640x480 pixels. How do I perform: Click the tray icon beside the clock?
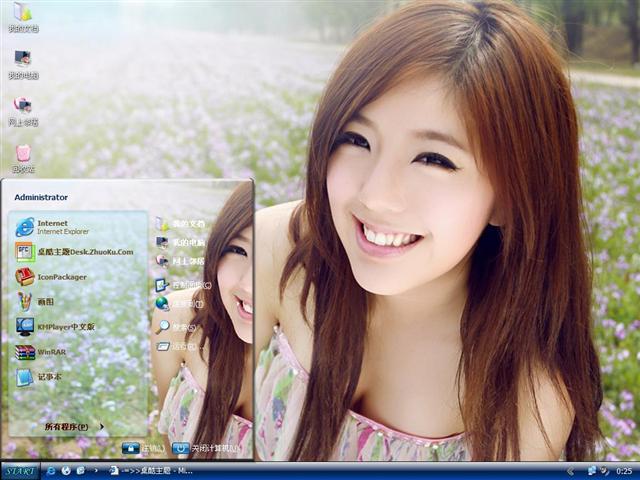[604, 471]
